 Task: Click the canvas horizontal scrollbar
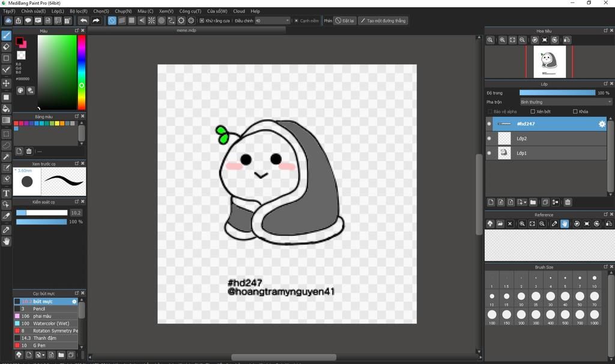283,357
